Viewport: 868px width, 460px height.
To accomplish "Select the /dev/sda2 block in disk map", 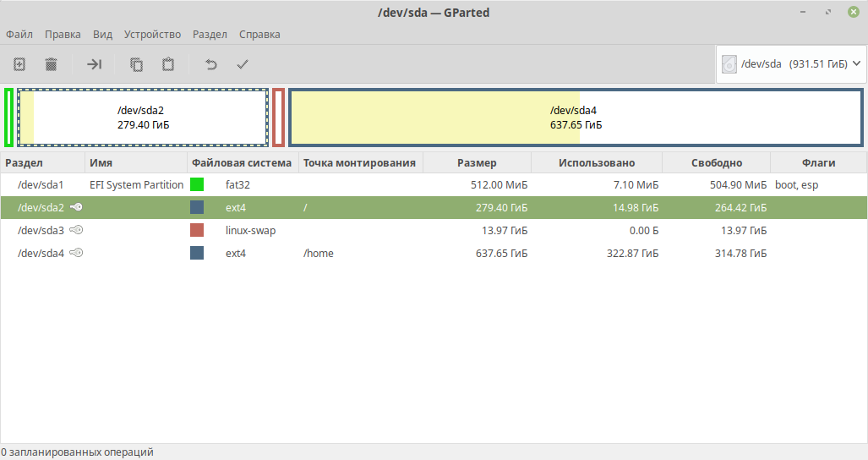I will (142, 118).
